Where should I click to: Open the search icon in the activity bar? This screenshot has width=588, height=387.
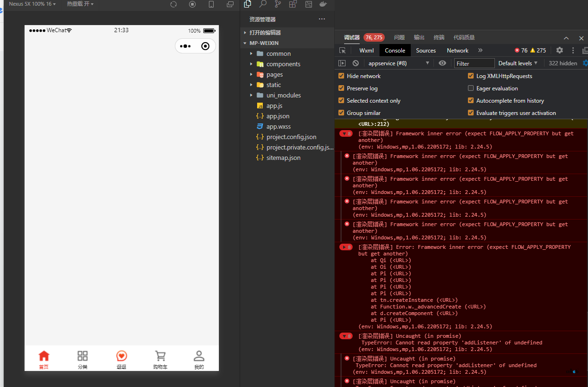point(262,4)
